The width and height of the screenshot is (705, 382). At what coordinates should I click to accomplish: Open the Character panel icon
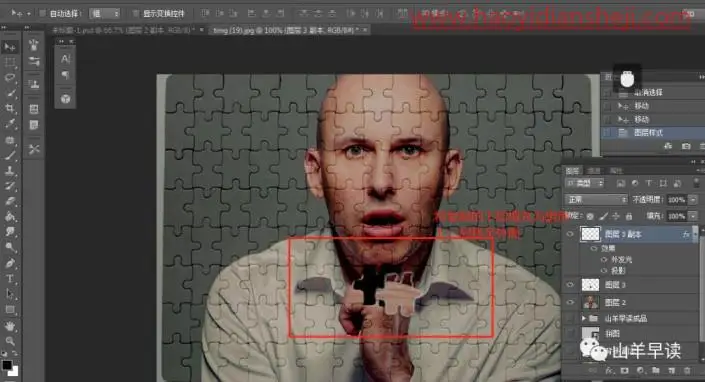[66, 59]
